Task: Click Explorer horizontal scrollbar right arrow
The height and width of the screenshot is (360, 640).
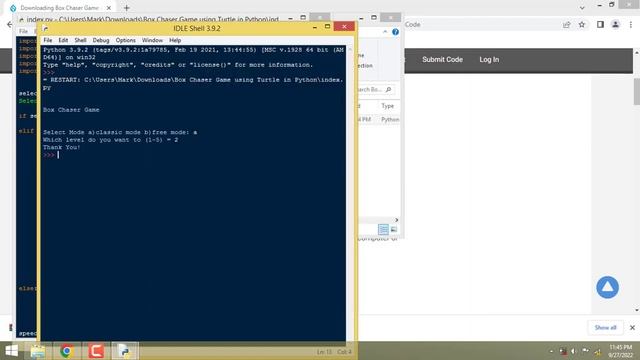Action: click(396, 220)
